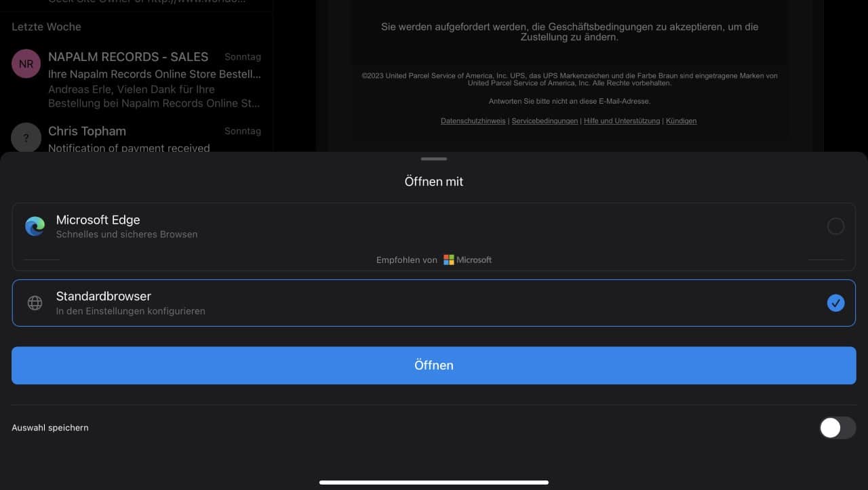
Task: Enable the Auswahl speichern switch
Action: pyautogui.click(x=837, y=428)
